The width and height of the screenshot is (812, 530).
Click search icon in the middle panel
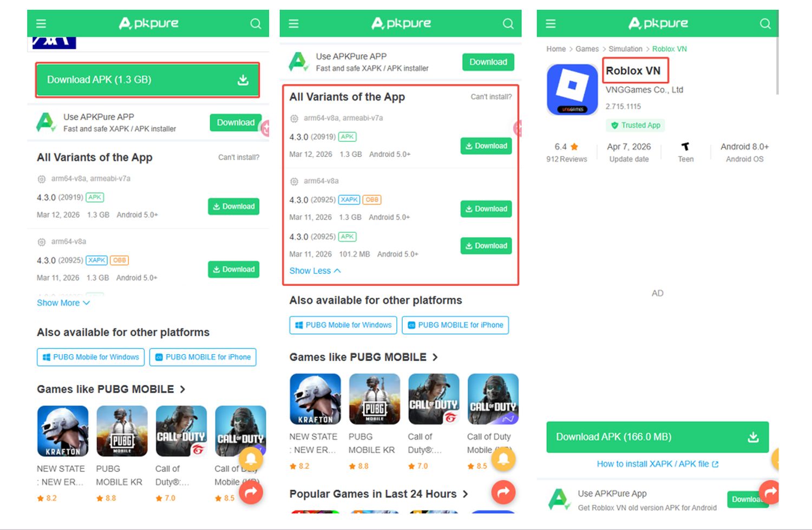(508, 23)
